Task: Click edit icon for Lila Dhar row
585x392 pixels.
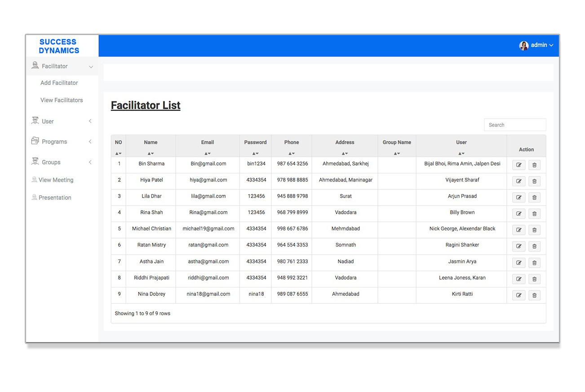Action: (x=519, y=198)
